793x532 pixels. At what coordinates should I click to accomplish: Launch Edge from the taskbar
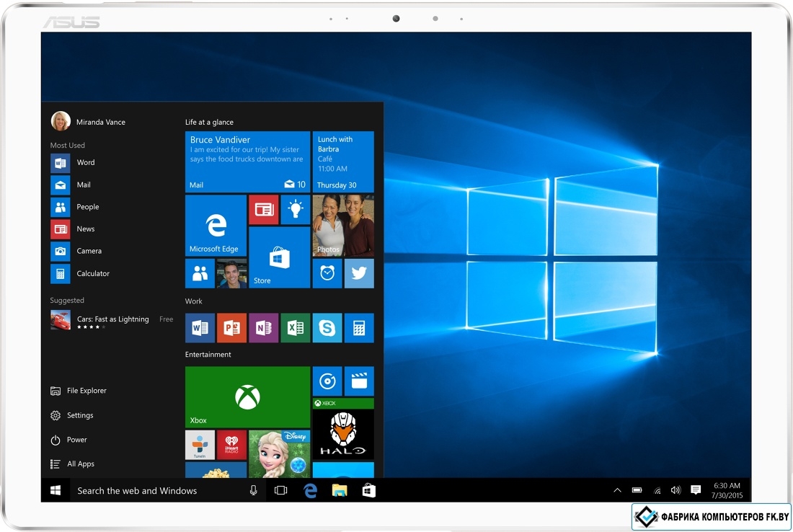pos(310,490)
